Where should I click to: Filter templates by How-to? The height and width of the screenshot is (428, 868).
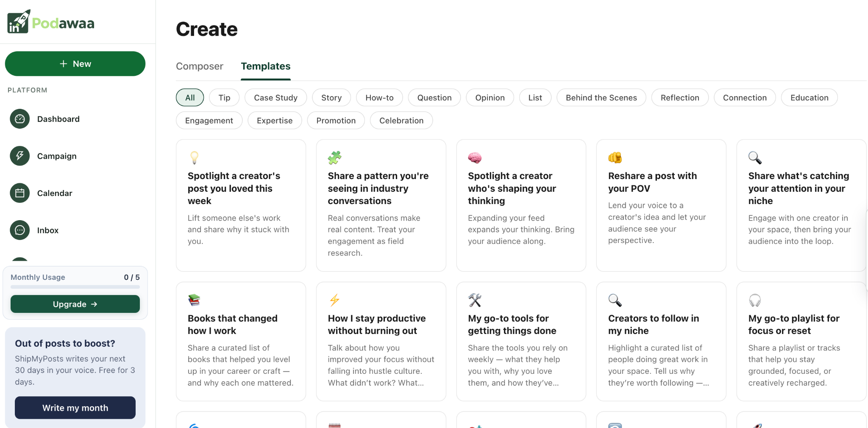point(379,97)
